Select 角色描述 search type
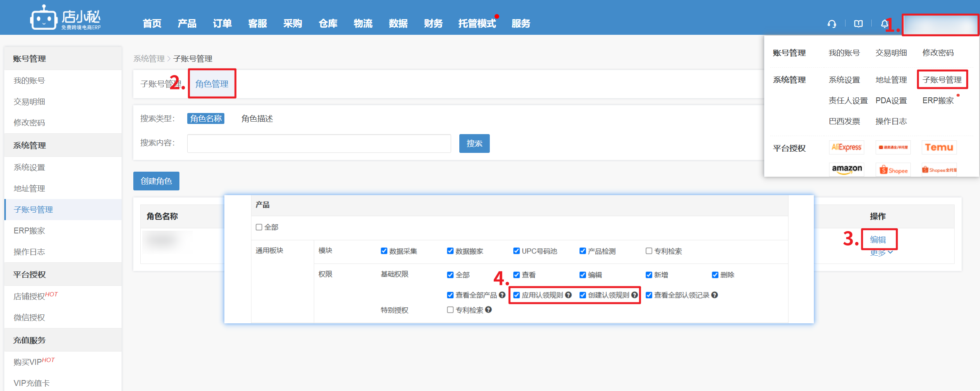The height and width of the screenshot is (391, 980). point(257,118)
